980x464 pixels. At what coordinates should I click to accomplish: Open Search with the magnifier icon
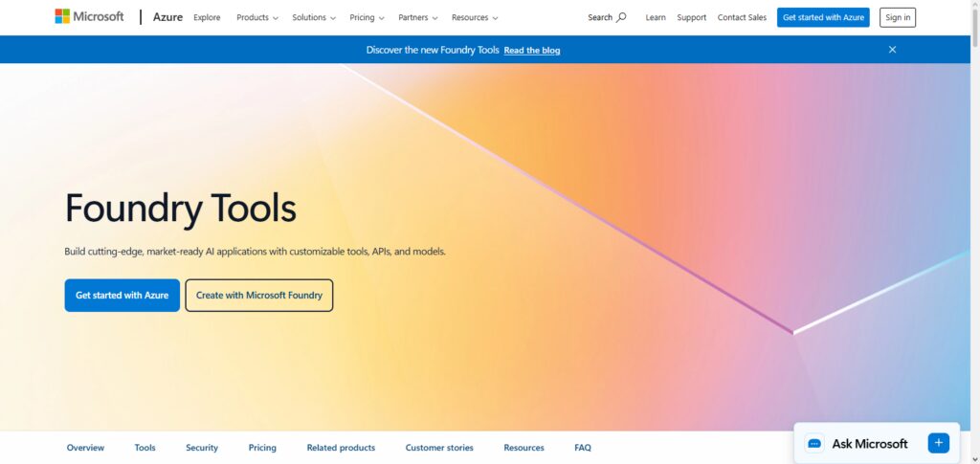click(607, 17)
